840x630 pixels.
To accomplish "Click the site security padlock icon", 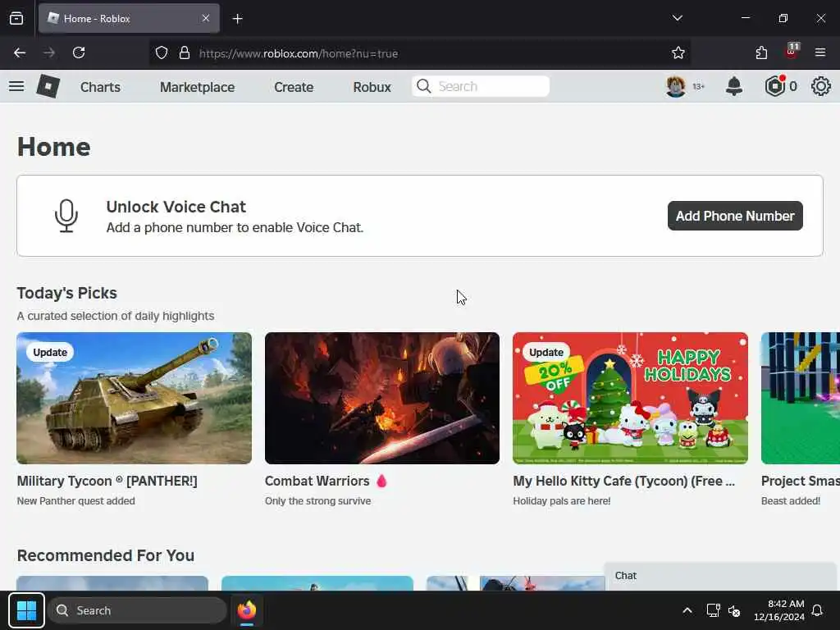I will click(185, 52).
